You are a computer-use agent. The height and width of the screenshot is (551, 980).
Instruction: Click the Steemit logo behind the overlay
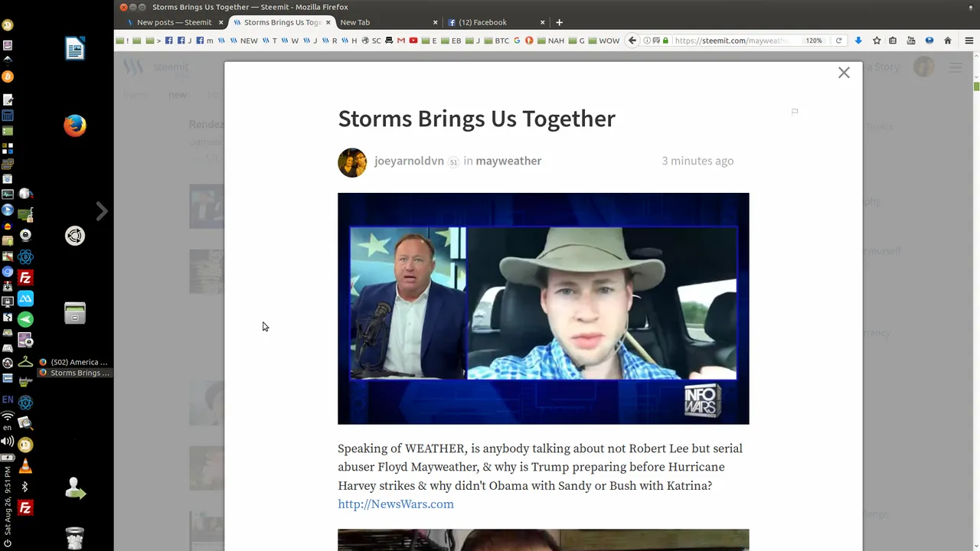(156, 67)
